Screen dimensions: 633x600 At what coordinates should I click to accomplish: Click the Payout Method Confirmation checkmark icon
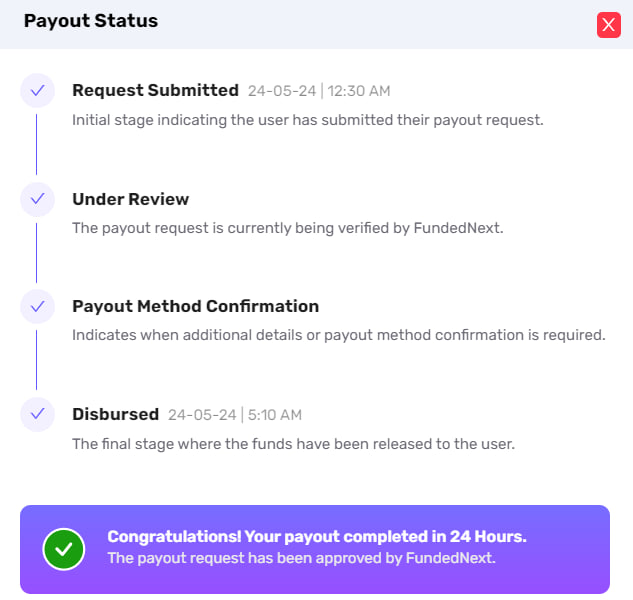(37, 307)
